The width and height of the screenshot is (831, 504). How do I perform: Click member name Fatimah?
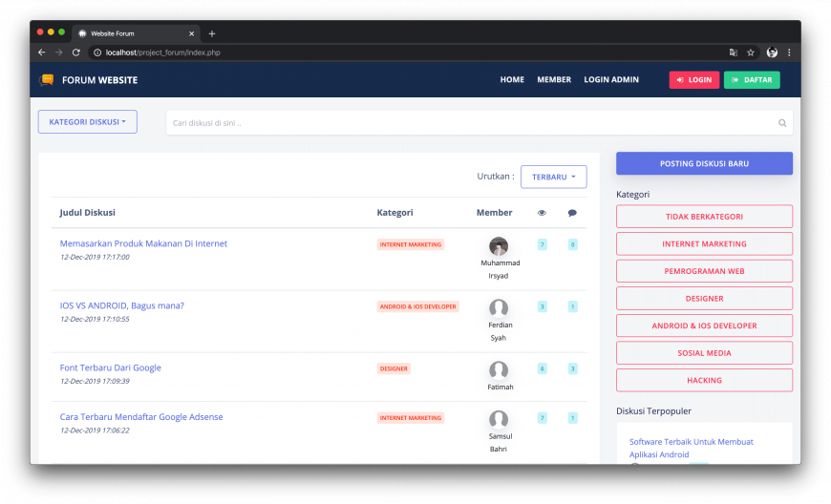pyautogui.click(x=501, y=387)
